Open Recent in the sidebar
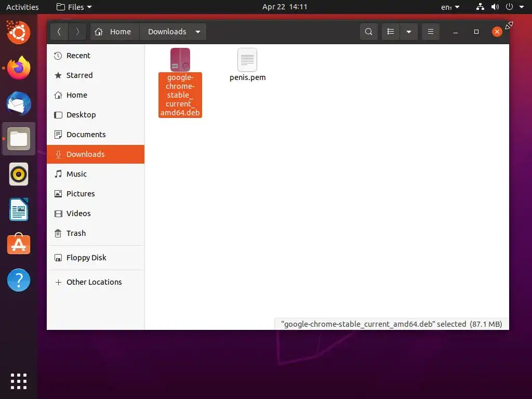Viewport: 532px width, 399px height. pyautogui.click(x=96, y=56)
